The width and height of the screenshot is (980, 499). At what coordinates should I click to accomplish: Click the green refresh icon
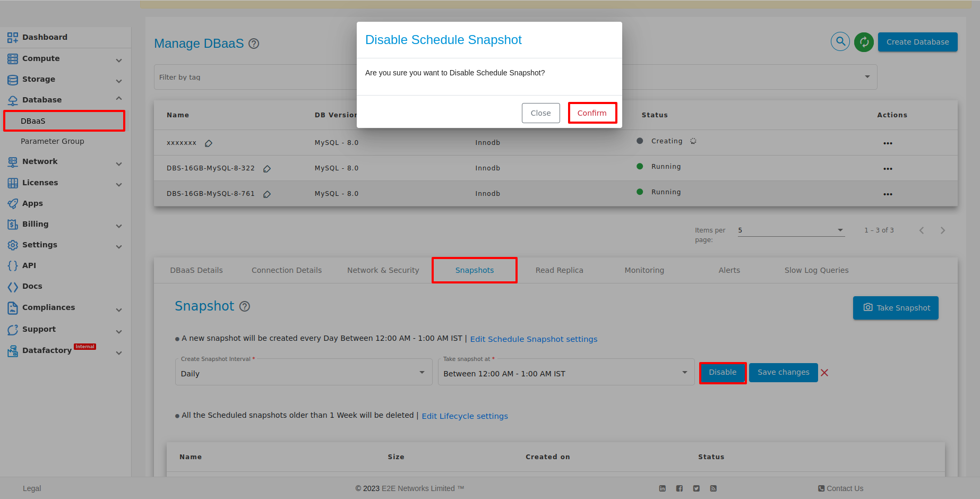864,42
